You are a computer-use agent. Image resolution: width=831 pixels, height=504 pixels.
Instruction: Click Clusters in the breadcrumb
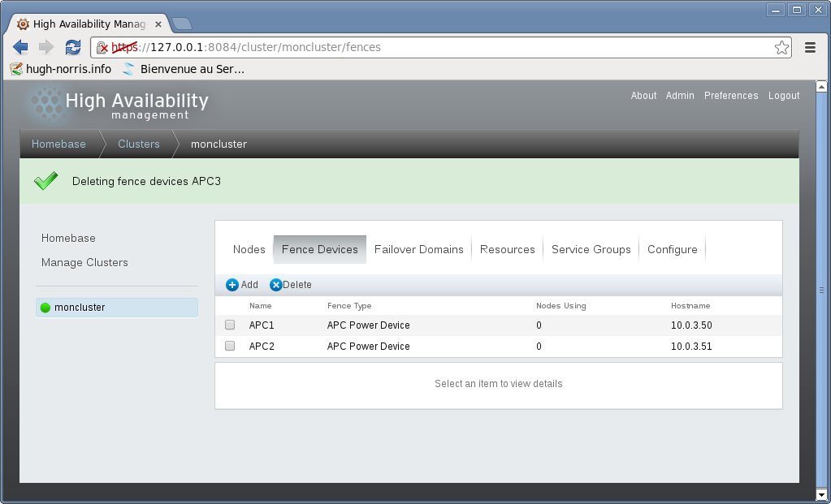click(x=139, y=144)
